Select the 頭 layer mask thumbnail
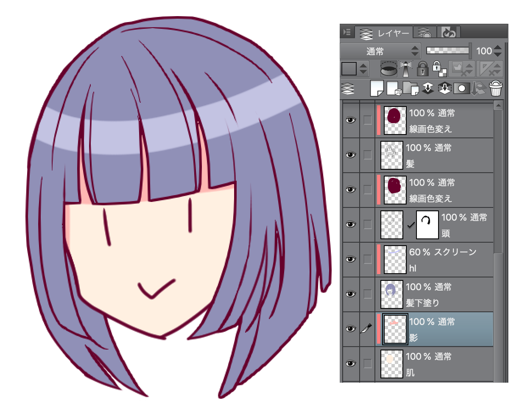This screenshot has height=420, width=514. coord(427,225)
